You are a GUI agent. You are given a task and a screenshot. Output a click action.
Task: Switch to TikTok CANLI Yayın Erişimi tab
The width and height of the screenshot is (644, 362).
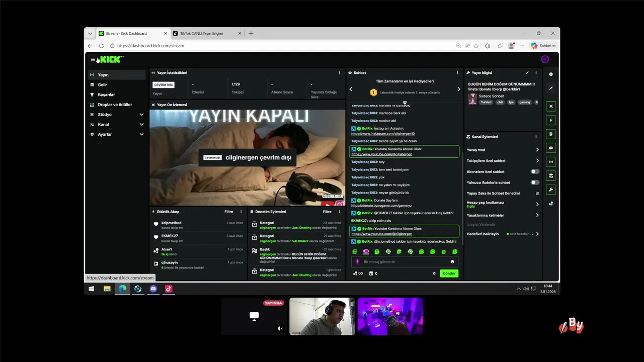tap(206, 34)
